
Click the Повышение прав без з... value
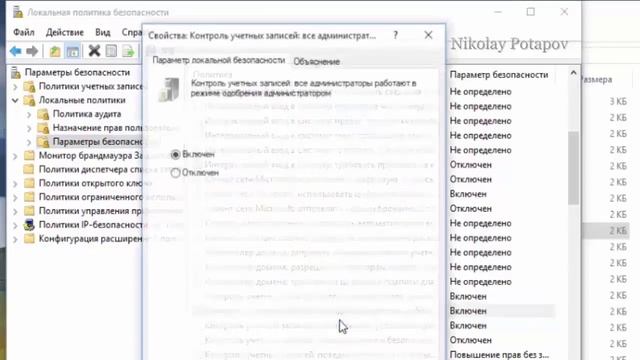(499, 354)
